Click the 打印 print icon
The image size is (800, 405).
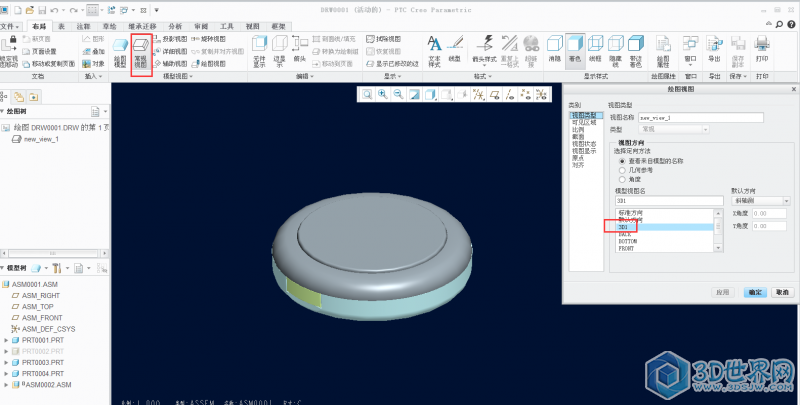762,50
